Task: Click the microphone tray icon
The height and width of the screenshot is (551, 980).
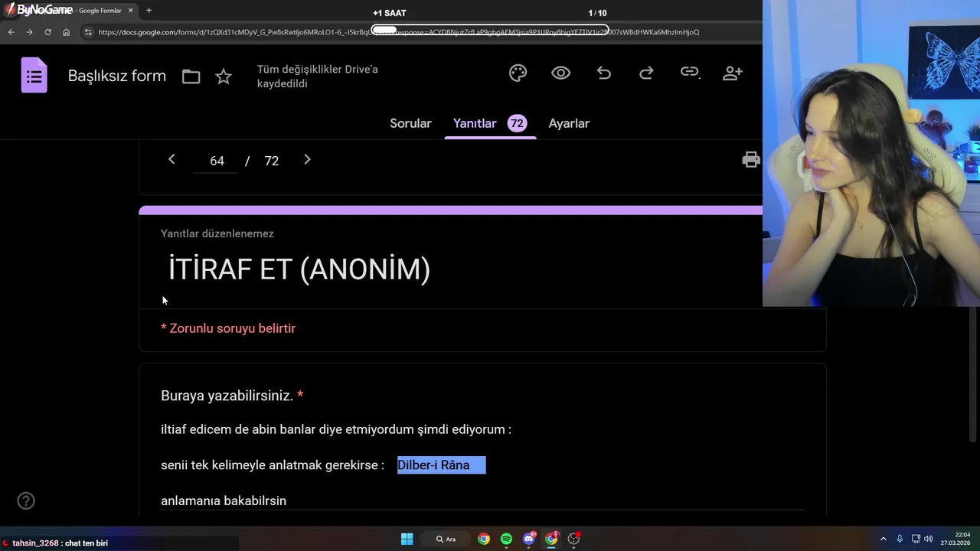Action: [x=900, y=539]
